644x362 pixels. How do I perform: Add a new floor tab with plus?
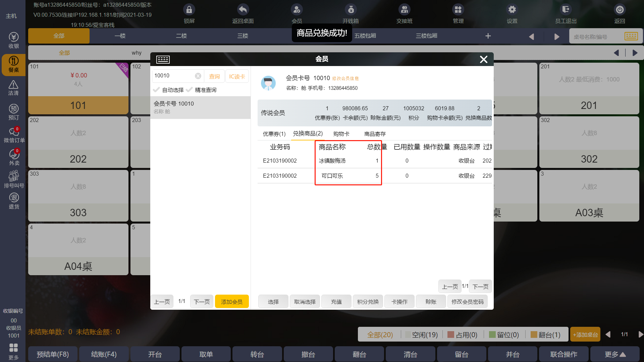click(488, 36)
